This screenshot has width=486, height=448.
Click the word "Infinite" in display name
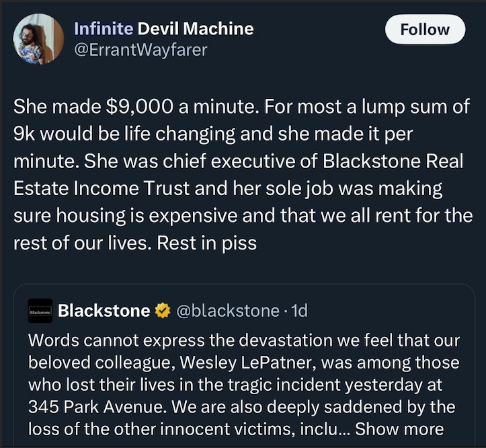(x=103, y=29)
